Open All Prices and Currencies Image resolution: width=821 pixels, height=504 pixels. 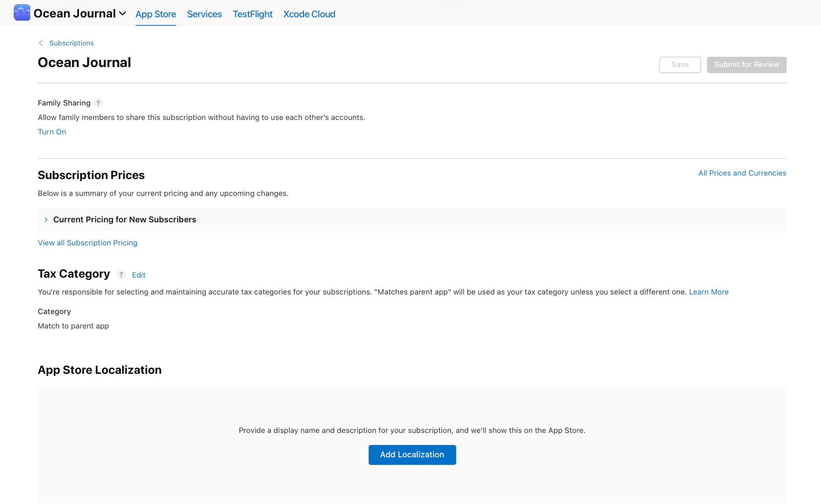742,173
